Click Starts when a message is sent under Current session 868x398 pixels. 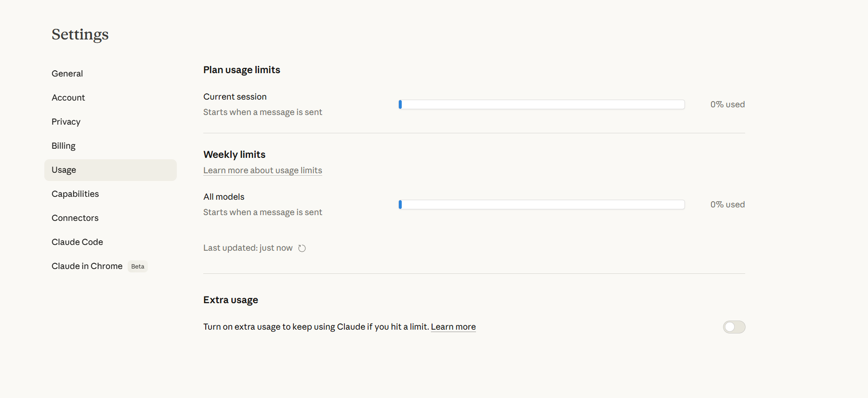(263, 112)
